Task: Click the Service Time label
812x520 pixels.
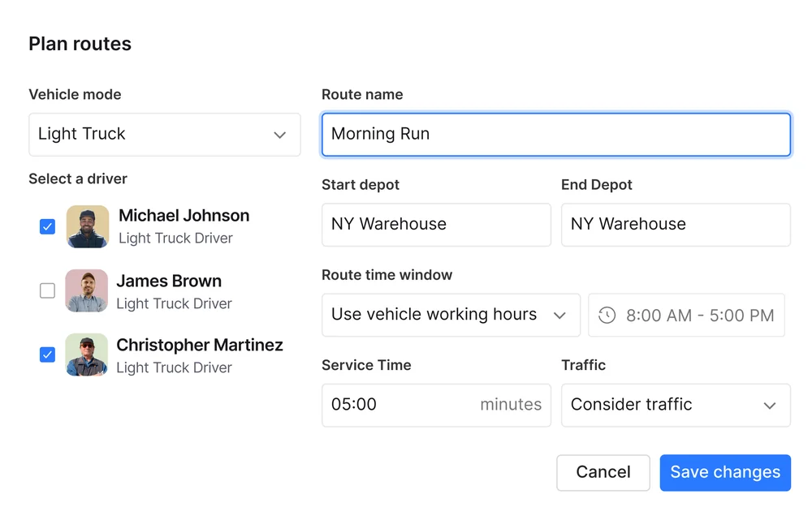Action: click(x=366, y=365)
